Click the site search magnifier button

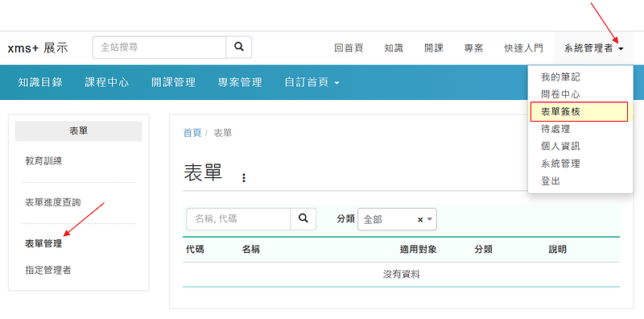coord(239,48)
